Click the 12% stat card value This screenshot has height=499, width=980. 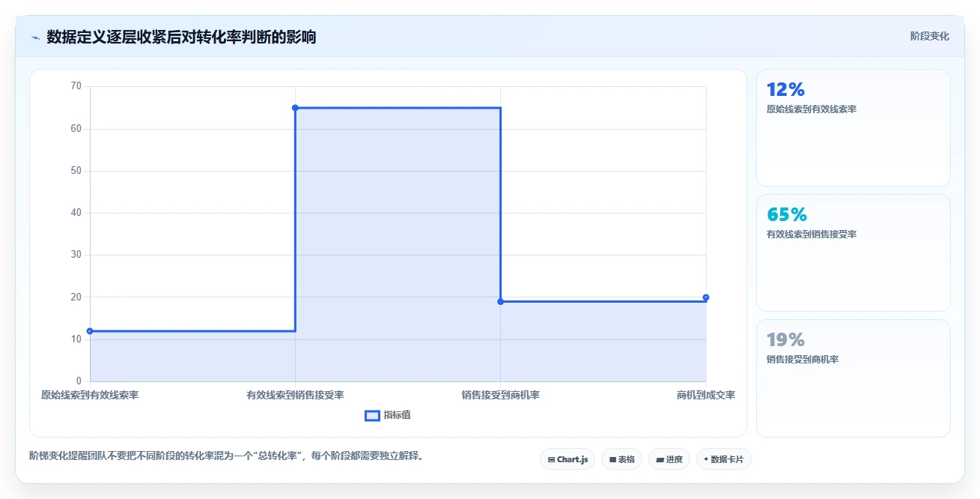coord(785,90)
